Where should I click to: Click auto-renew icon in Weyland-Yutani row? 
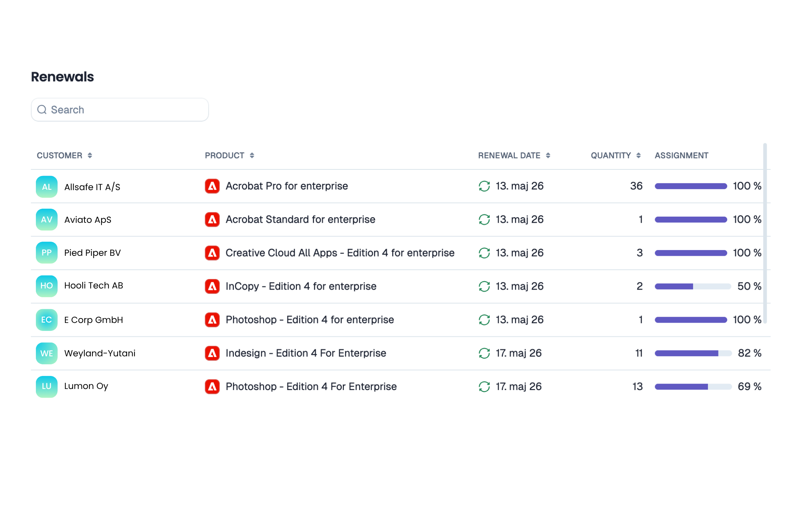(x=484, y=353)
